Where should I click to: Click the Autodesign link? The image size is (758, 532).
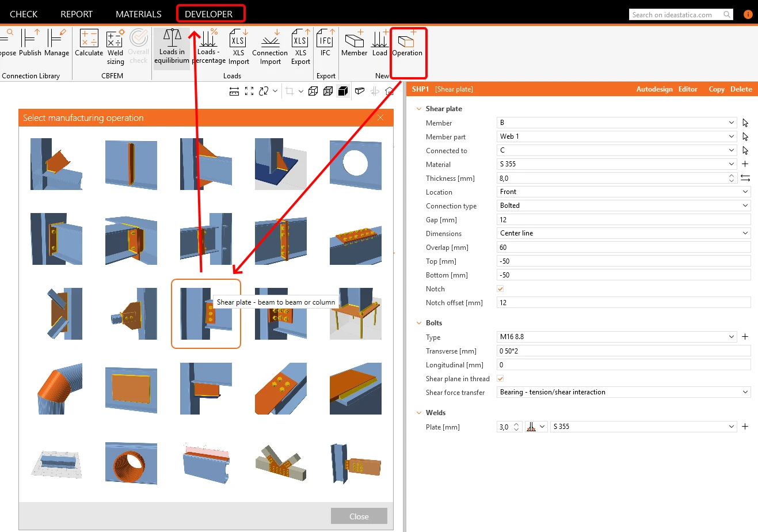tap(654, 89)
